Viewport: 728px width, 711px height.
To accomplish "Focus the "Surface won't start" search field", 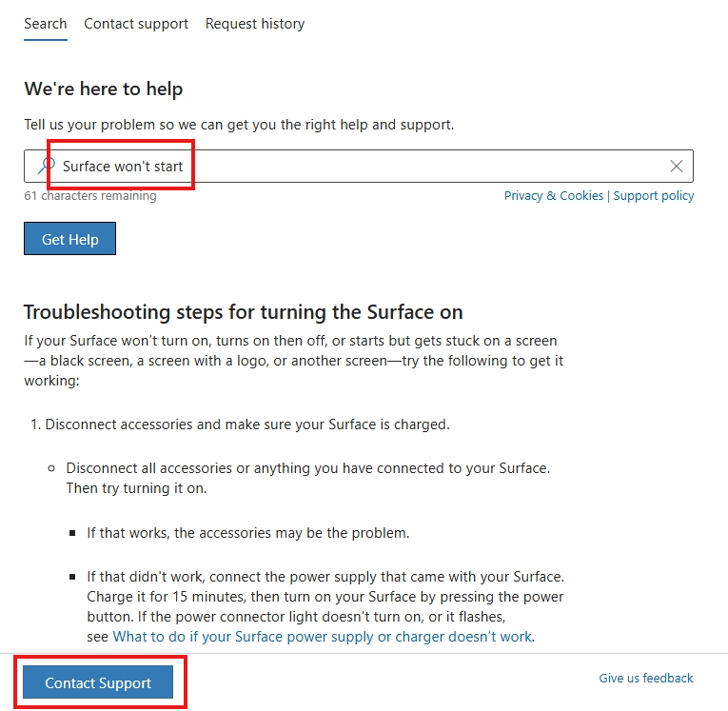I will pos(359,167).
